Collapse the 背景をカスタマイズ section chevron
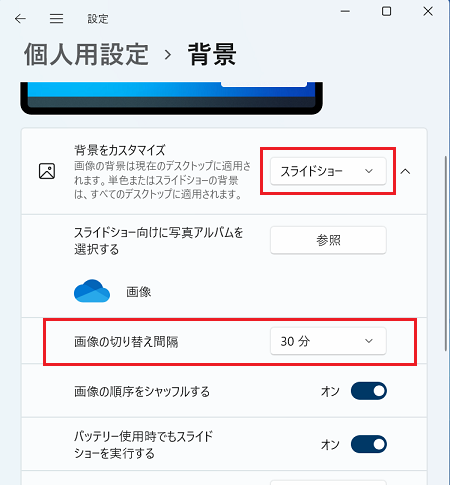The image size is (450, 485). click(x=405, y=171)
